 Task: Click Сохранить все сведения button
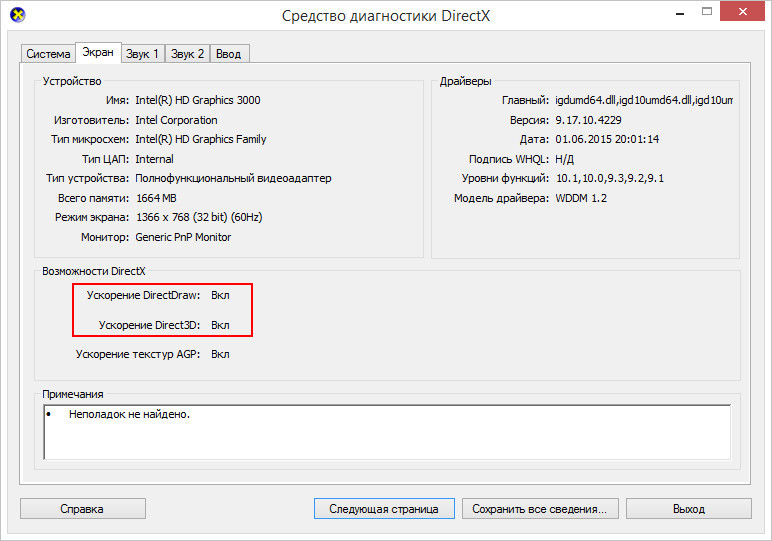(540, 509)
